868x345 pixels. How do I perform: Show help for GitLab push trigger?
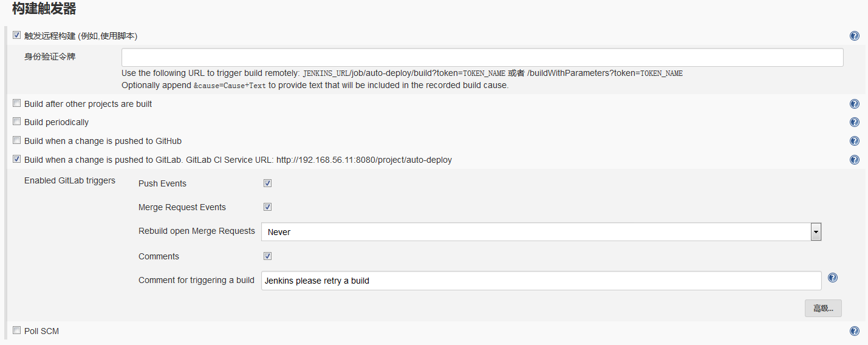click(x=855, y=160)
